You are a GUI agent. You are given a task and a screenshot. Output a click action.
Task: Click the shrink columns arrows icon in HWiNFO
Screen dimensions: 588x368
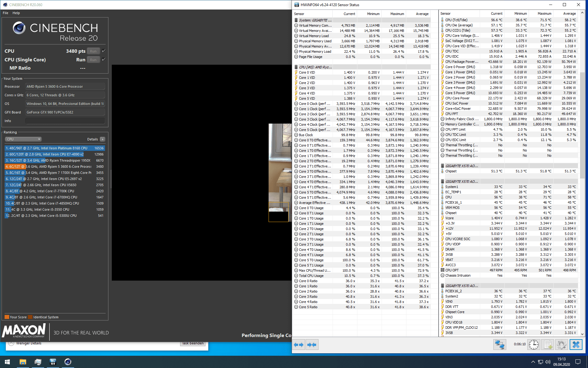click(x=312, y=345)
